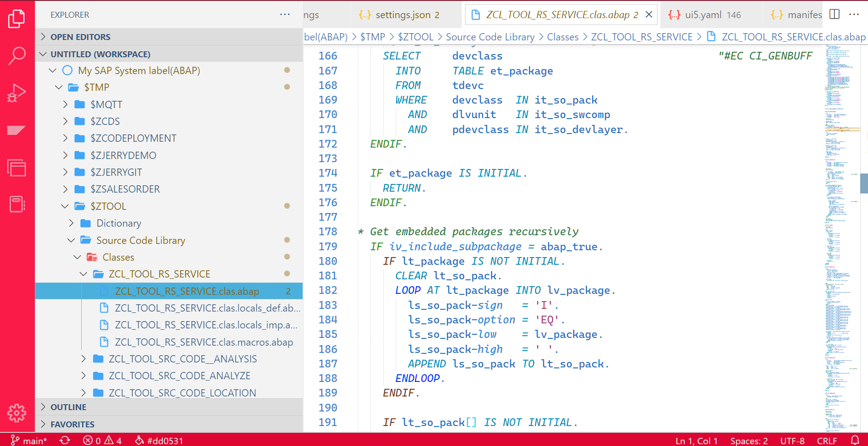The width and height of the screenshot is (868, 446).
Task: Select ZCL_TOOL_RS_SERVICE.clas.abap in explorer tree
Action: (x=169, y=291)
